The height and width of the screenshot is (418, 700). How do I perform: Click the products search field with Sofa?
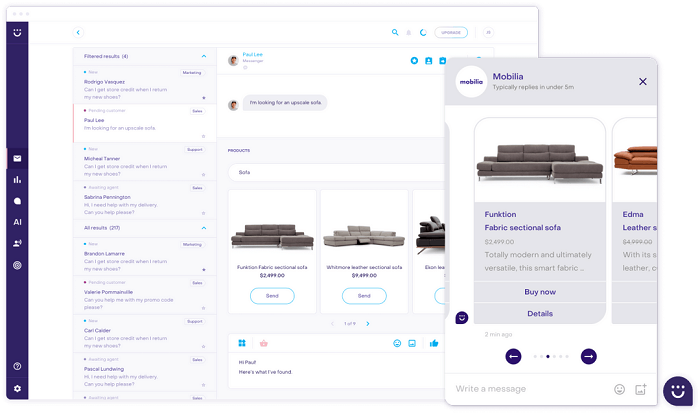tap(337, 172)
